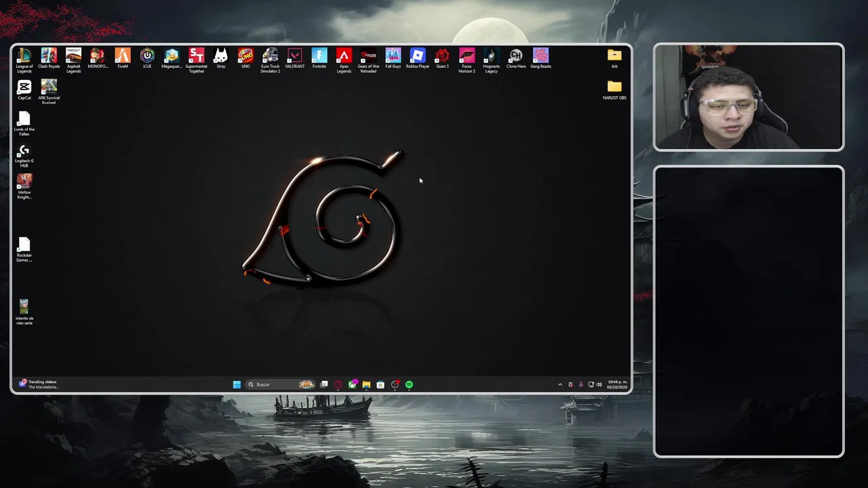This screenshot has width=868, height=488.
Task: Click the Fortnite desktop icon
Action: (319, 58)
